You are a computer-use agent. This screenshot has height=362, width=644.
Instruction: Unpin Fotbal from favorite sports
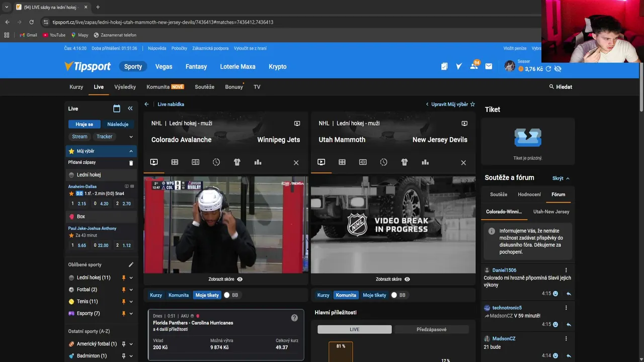124,290
